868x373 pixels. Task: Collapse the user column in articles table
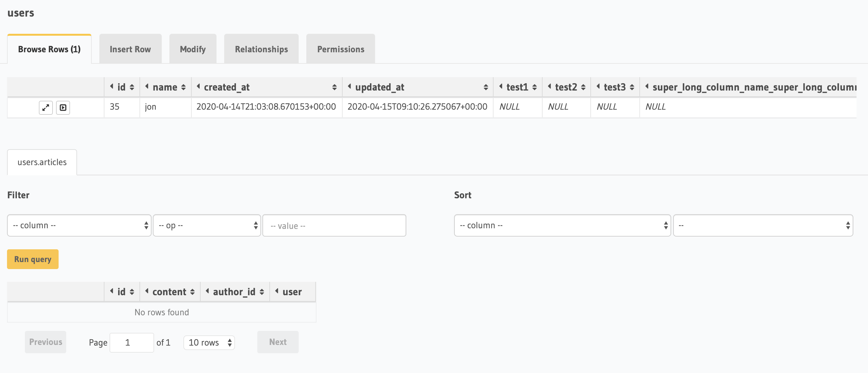click(277, 291)
